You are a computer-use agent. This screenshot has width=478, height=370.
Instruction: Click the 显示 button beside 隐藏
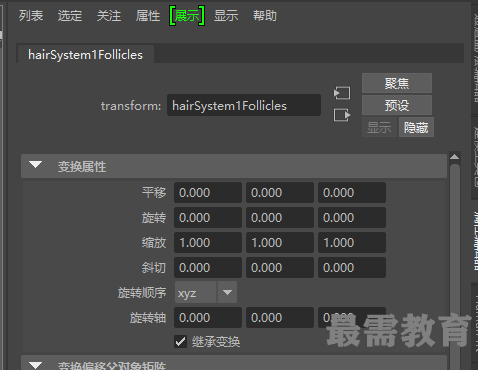pyautogui.click(x=379, y=127)
